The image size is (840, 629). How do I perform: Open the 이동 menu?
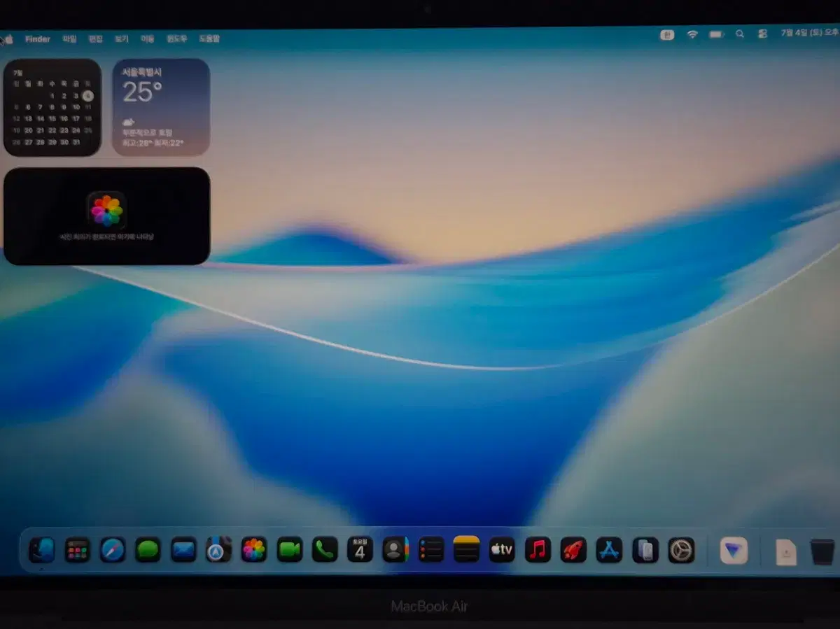point(148,39)
